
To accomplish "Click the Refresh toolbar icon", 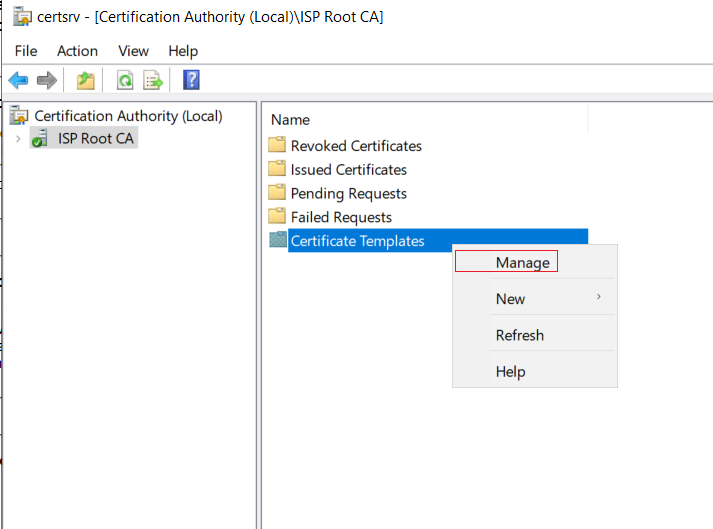I will (x=125, y=81).
